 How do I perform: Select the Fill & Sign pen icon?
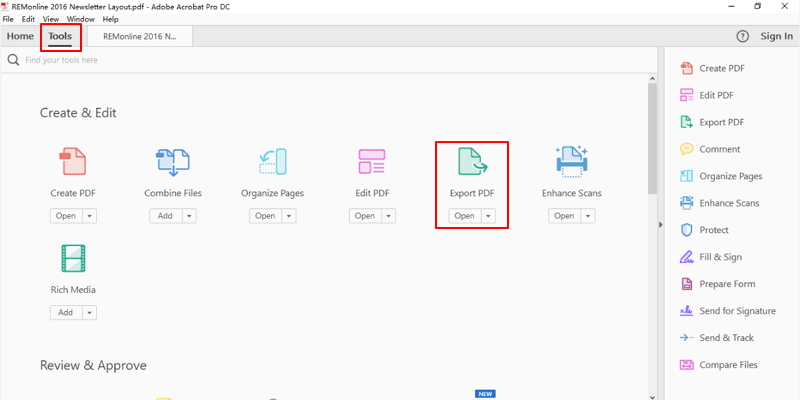(687, 257)
